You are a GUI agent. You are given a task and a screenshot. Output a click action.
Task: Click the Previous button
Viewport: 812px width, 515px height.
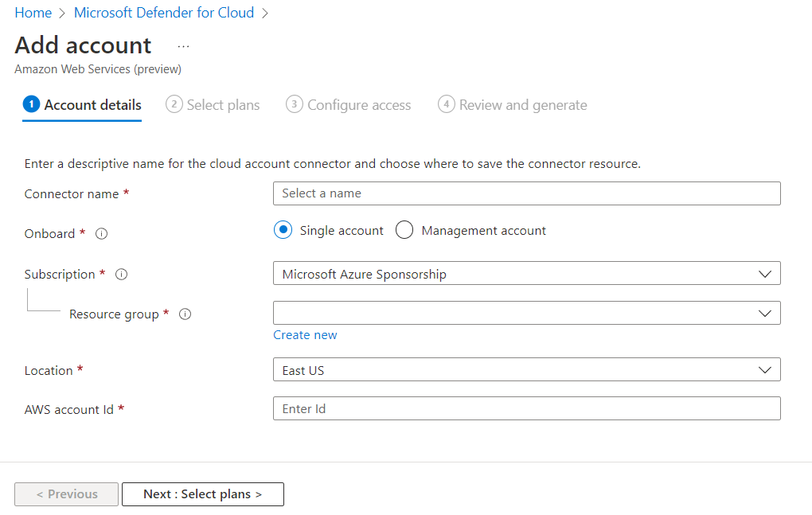tap(66, 494)
